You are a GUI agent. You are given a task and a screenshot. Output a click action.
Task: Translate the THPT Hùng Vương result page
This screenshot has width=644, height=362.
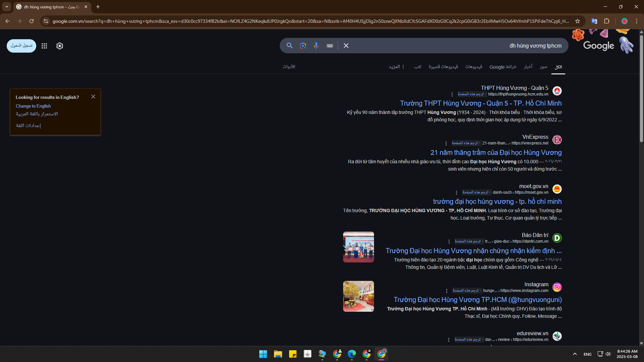click(x=471, y=94)
